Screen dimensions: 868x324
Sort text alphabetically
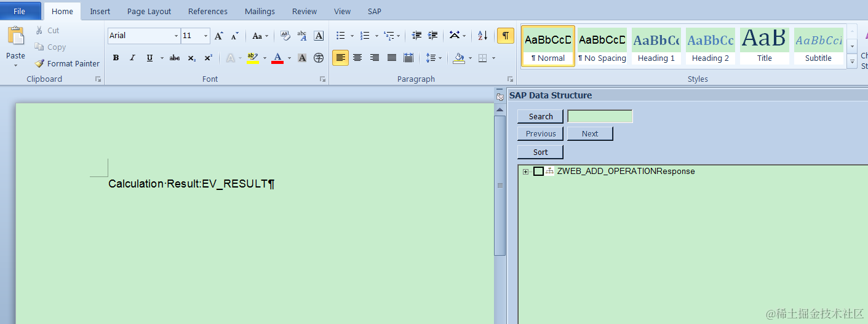[x=483, y=36]
